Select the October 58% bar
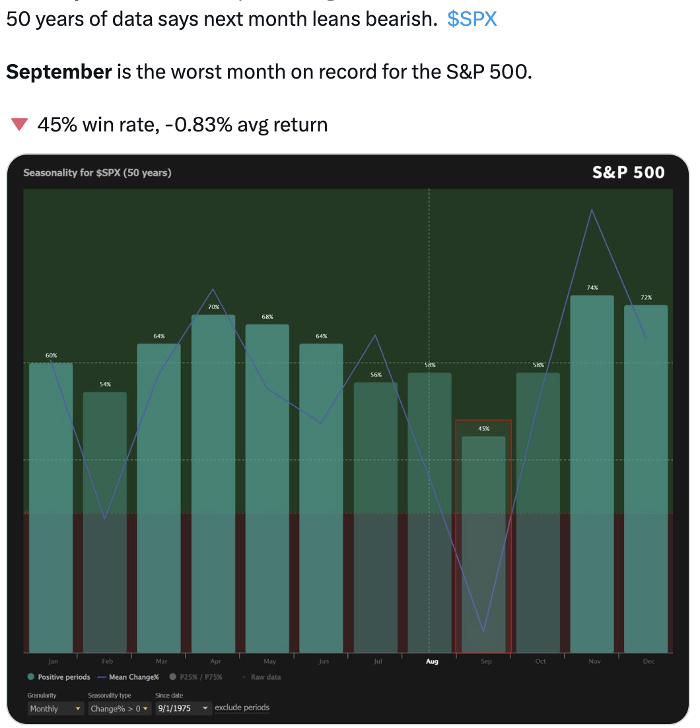The image size is (700, 728). point(538,512)
